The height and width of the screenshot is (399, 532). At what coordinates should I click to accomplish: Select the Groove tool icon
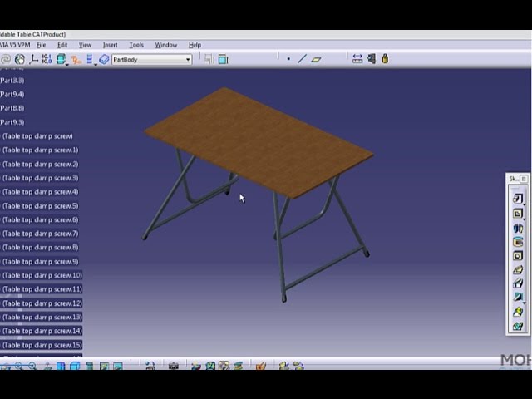(518, 242)
